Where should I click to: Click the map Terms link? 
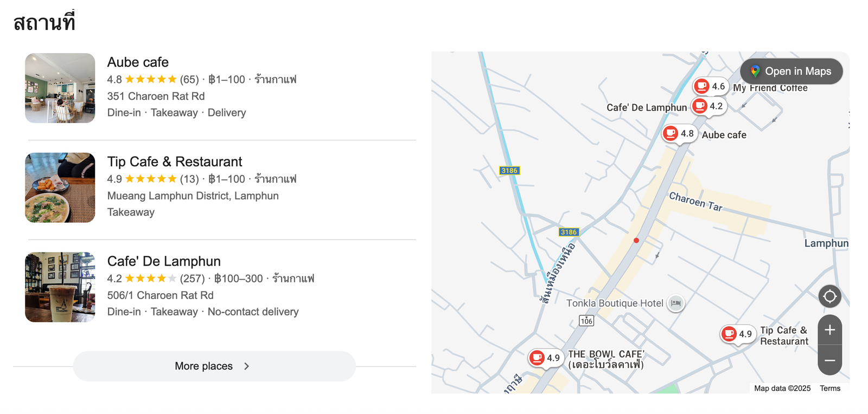(829, 389)
